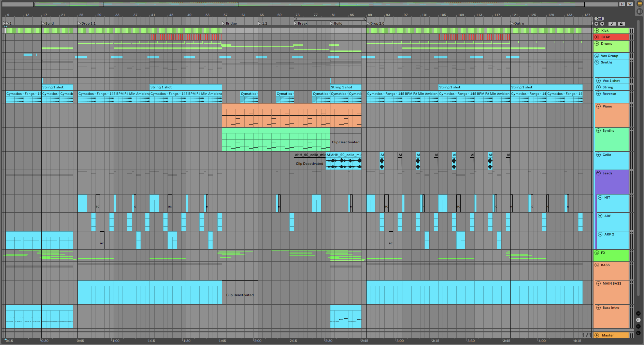Image resolution: width=644 pixels, height=345 pixels.
Task: Fold the ARP track
Action: 600,216
